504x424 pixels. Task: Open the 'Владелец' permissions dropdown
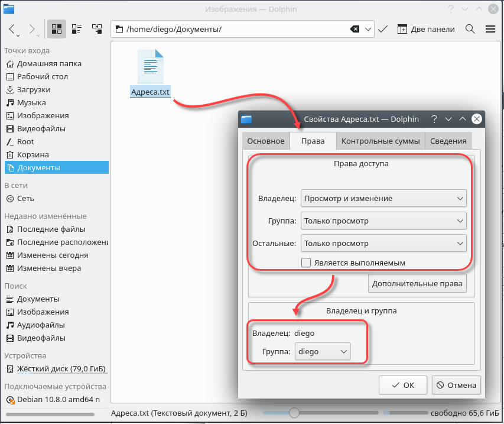pos(383,198)
